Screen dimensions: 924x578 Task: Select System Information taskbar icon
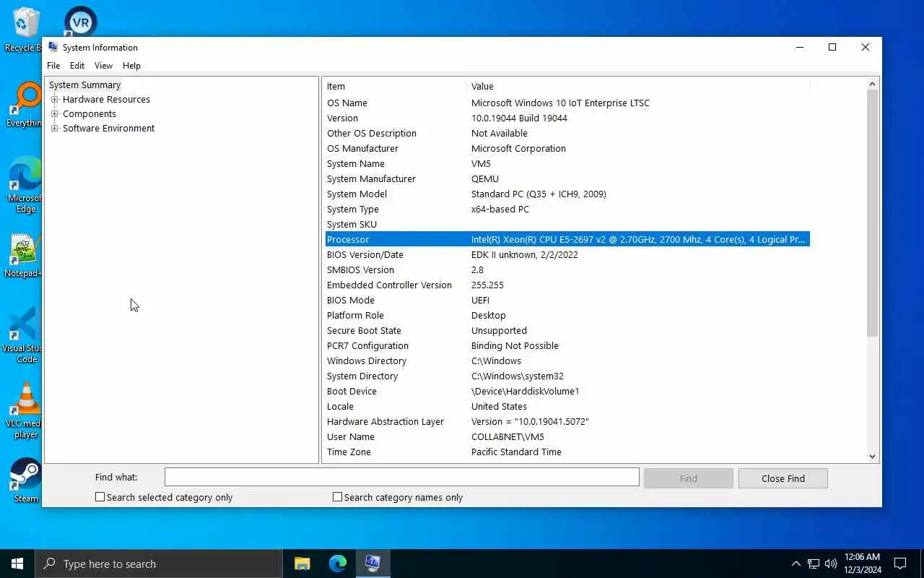pyautogui.click(x=373, y=564)
